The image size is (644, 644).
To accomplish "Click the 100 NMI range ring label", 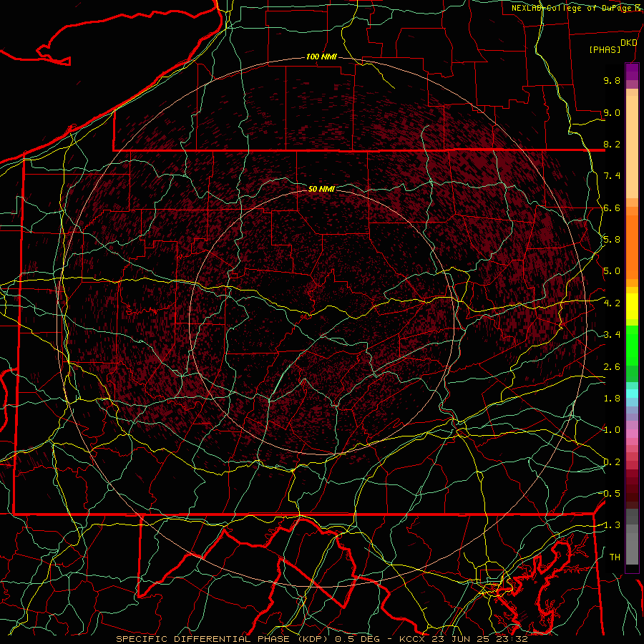I will 321,57.
